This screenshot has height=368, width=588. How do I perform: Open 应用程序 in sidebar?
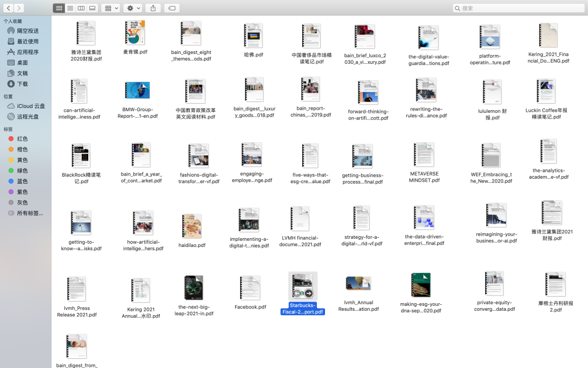pyautogui.click(x=27, y=52)
